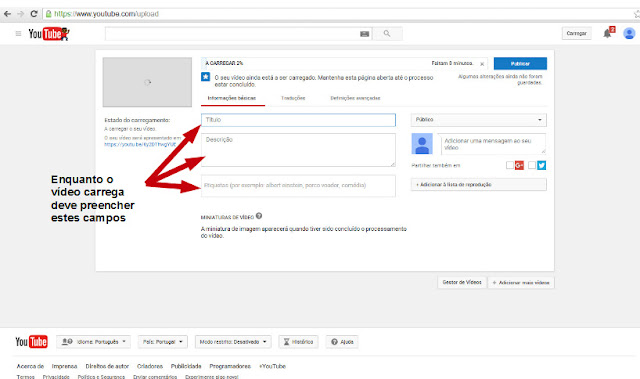Image resolution: width=640 pixels, height=379 pixels.
Task: Open Idioma: Português language dropdown
Action: [x=94, y=342]
